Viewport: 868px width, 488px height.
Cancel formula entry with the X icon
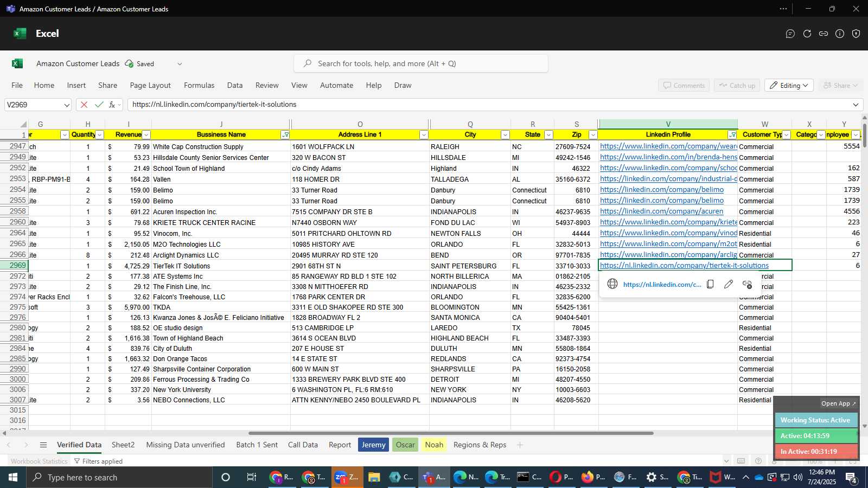pyautogui.click(x=84, y=105)
